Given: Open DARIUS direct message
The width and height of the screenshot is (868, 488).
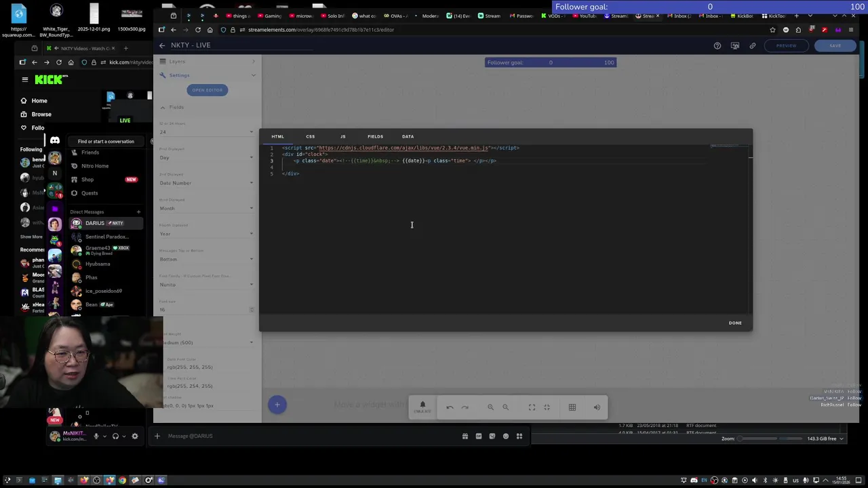Looking at the screenshot, I should click(106, 223).
